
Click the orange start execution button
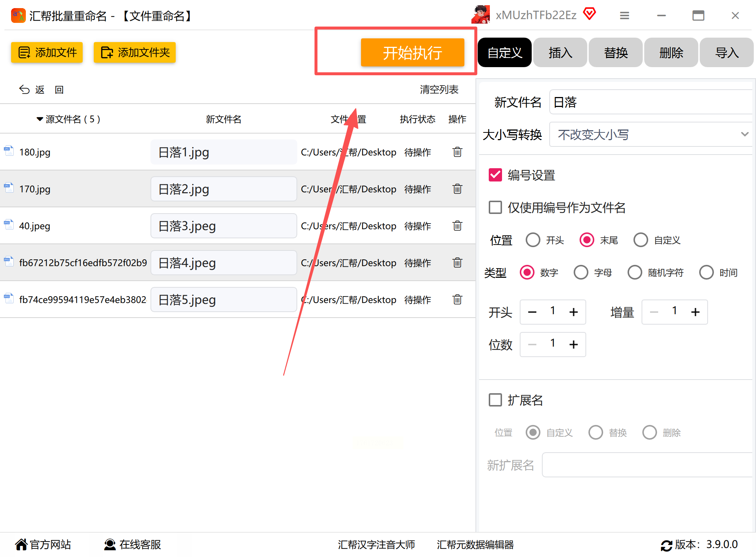coord(412,53)
